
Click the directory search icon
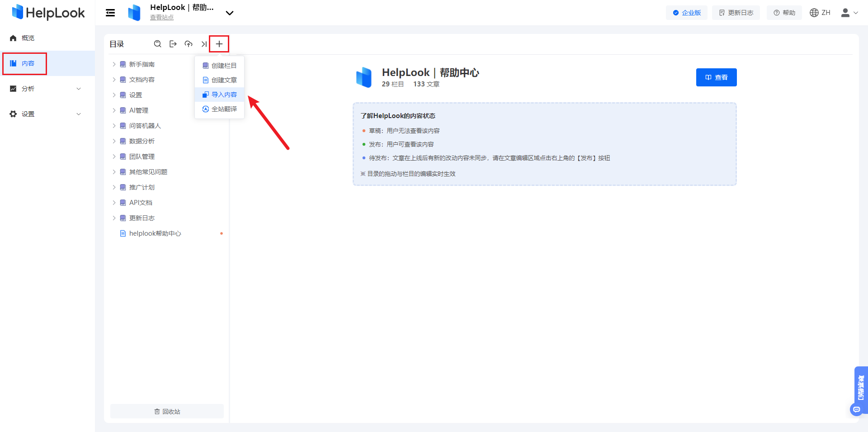157,44
